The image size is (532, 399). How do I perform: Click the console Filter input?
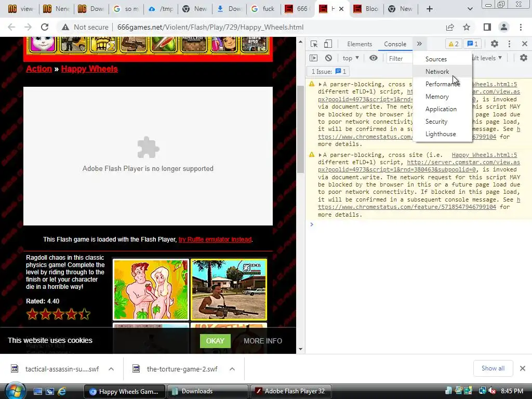[x=400, y=58]
